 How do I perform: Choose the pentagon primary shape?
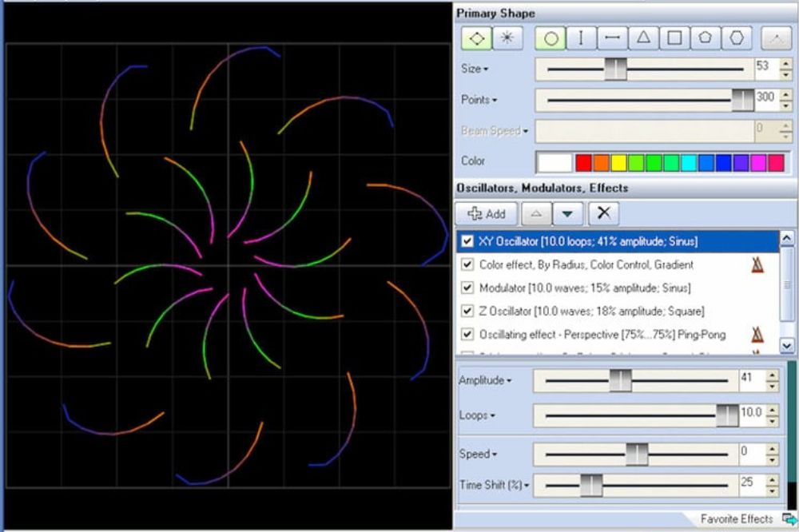(x=706, y=38)
